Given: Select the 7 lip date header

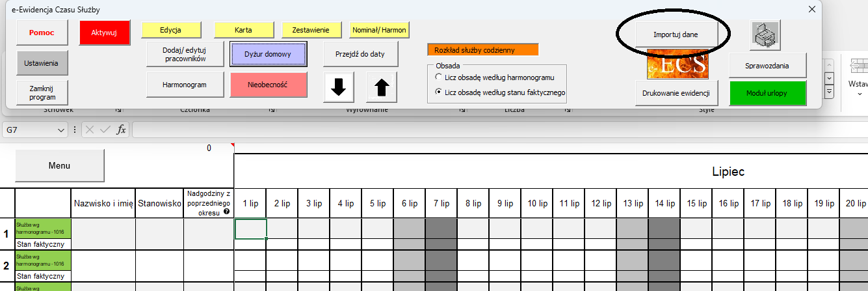Looking at the screenshot, I should (441, 204).
